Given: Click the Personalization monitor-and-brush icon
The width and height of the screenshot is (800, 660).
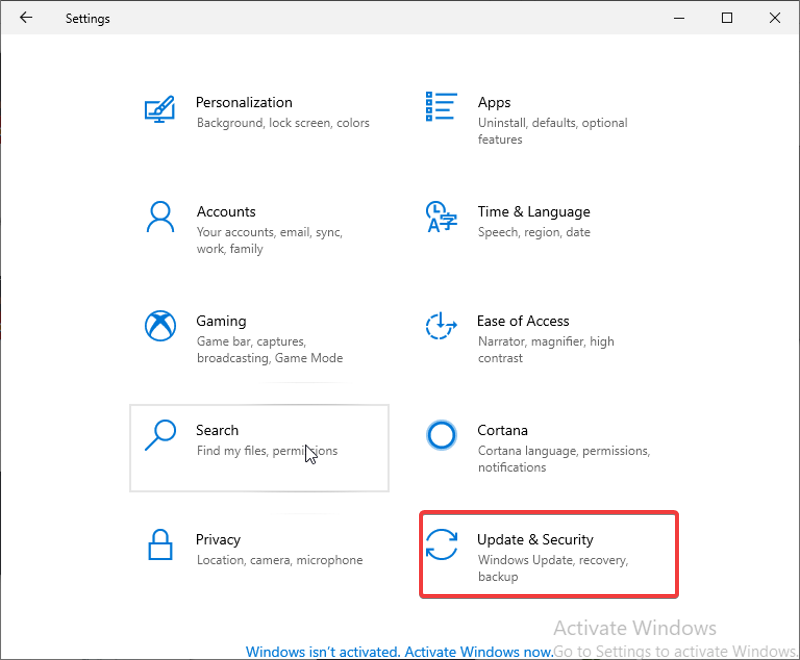Looking at the screenshot, I should 160,109.
